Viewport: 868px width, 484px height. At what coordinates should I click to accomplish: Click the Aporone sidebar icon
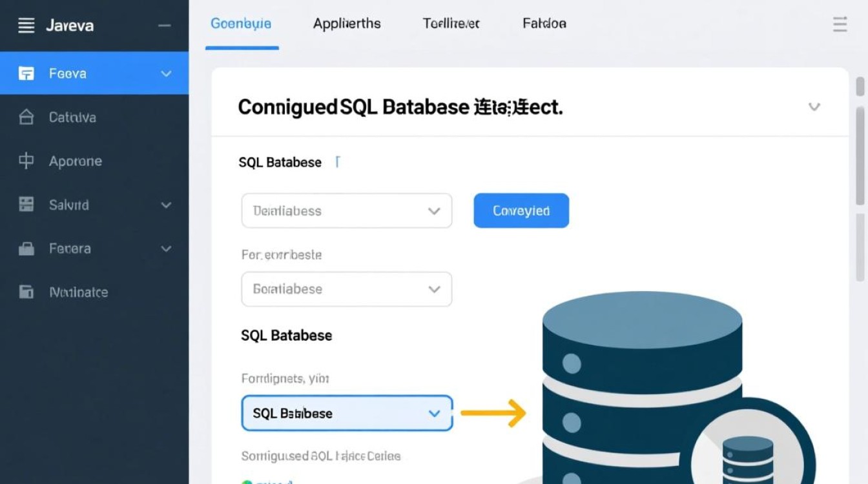[26, 161]
